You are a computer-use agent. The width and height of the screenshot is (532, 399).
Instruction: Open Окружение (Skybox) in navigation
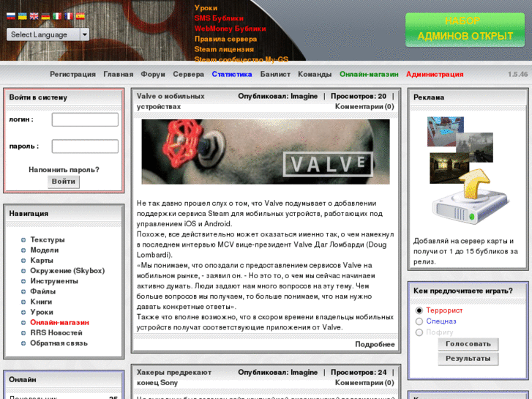(x=67, y=271)
